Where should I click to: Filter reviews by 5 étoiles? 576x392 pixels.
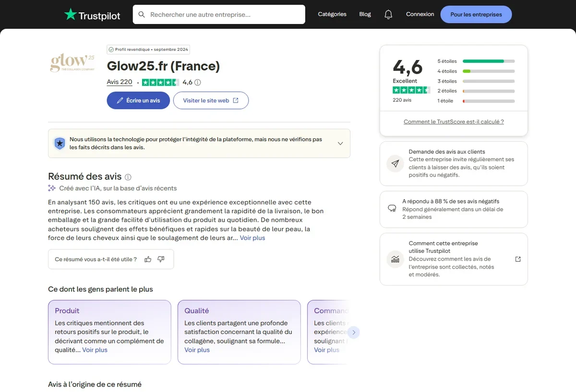476,61
